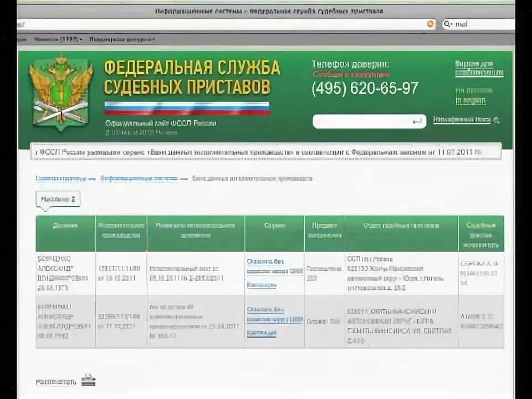This screenshot has height=399, width=532.
Task: Click the second row's bailiff department address cell
Action: click(401, 321)
